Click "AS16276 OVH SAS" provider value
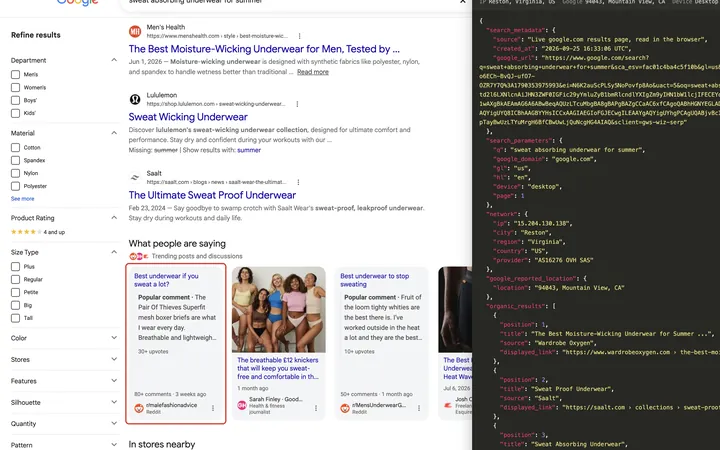This screenshot has height=450, width=720. pos(563,260)
